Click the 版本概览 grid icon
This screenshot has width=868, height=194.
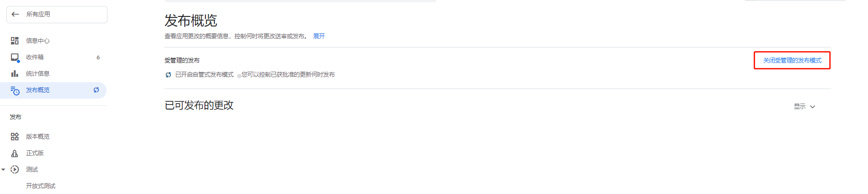15,136
